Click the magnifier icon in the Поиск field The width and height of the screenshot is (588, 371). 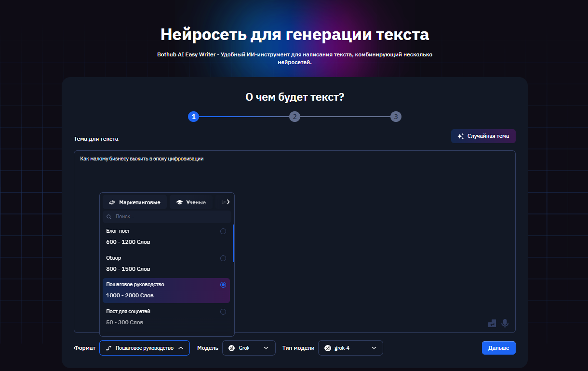108,216
